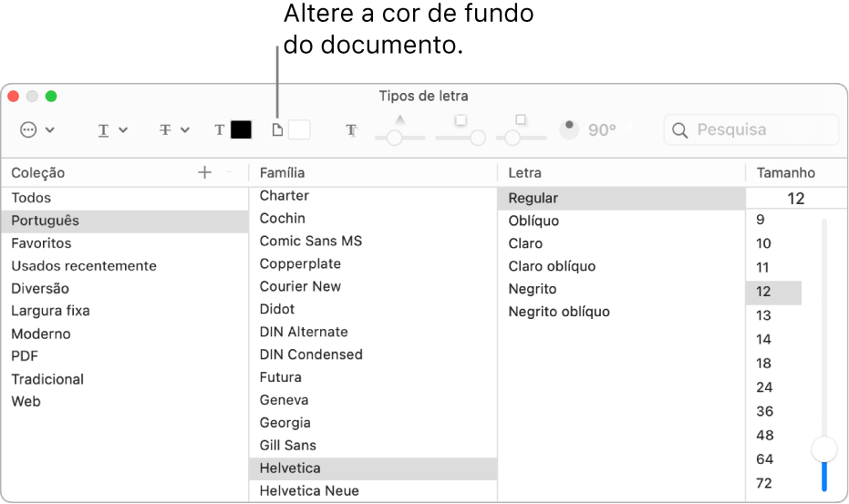Click the magnifying glass search icon
This screenshot has height=504, width=849.
(x=679, y=130)
